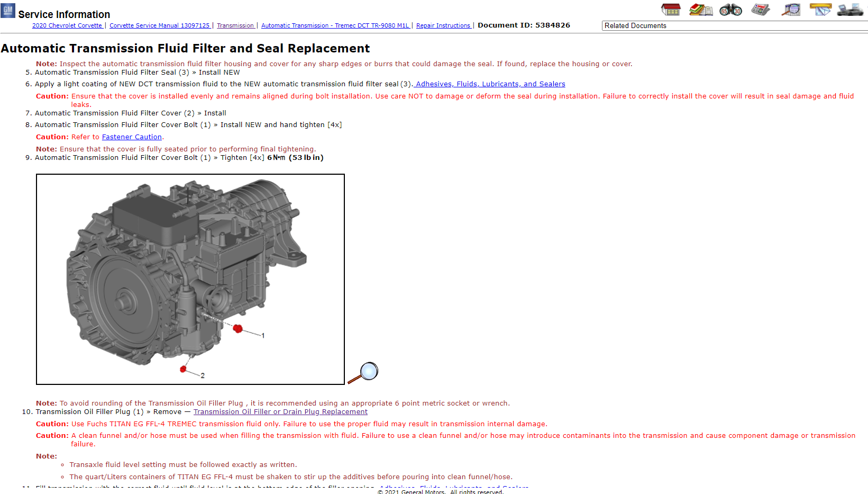Click the red-roofed home building icon

tap(671, 10)
